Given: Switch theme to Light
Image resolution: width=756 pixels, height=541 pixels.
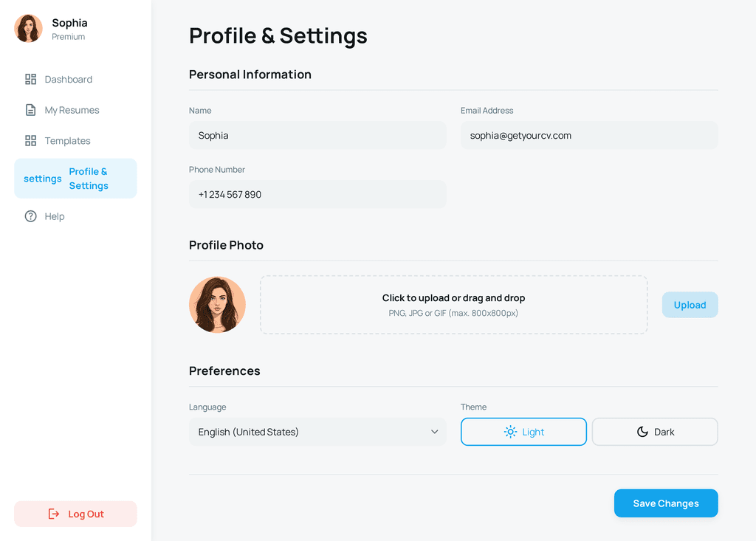Looking at the screenshot, I should coord(523,432).
